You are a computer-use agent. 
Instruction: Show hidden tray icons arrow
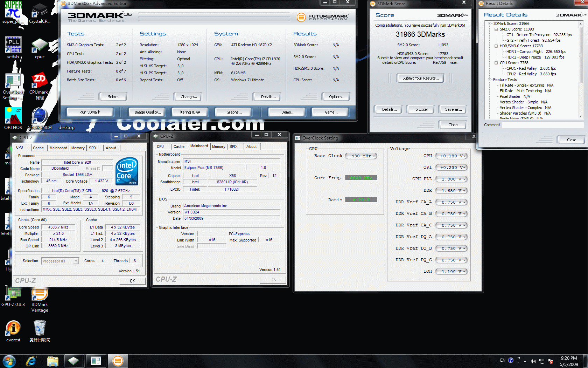click(x=525, y=361)
